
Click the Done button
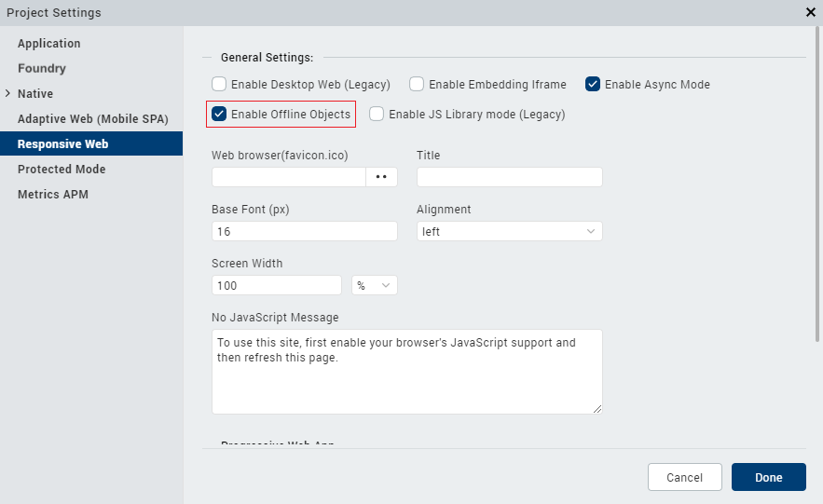(x=768, y=477)
